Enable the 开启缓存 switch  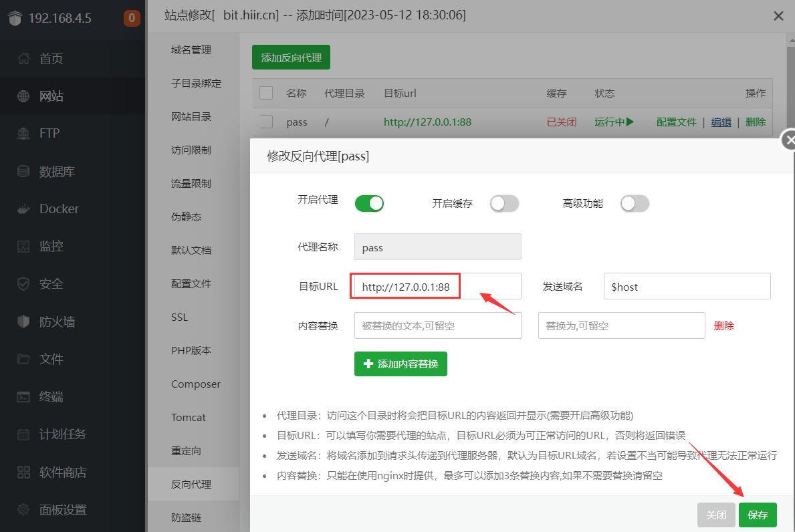[x=504, y=204]
